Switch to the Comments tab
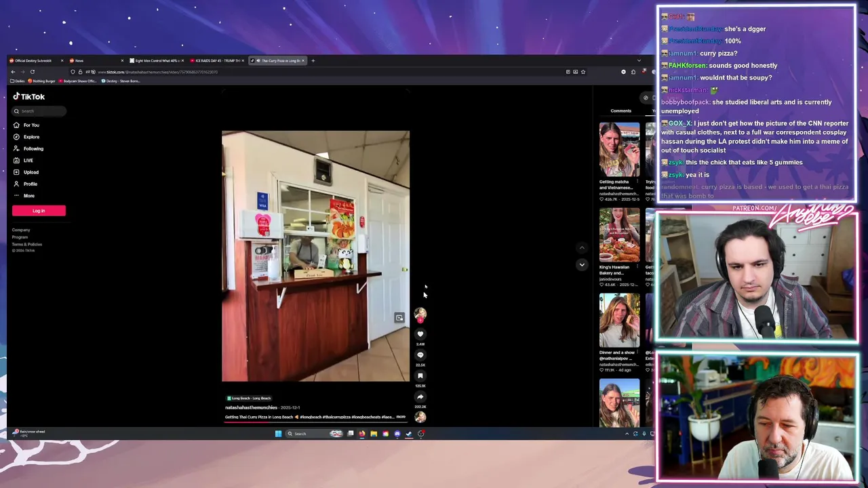The height and width of the screenshot is (488, 868). pos(620,111)
